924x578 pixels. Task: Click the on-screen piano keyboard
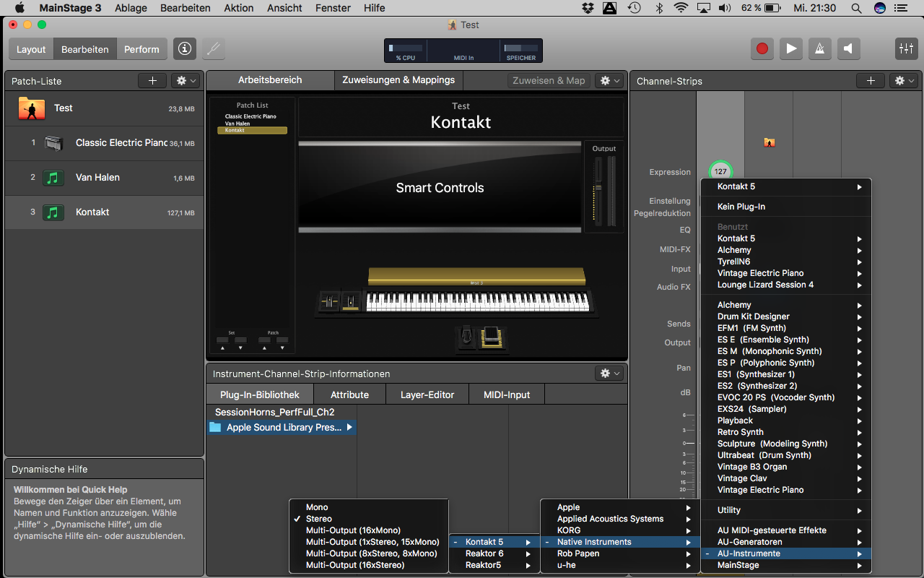pyautogui.click(x=477, y=301)
